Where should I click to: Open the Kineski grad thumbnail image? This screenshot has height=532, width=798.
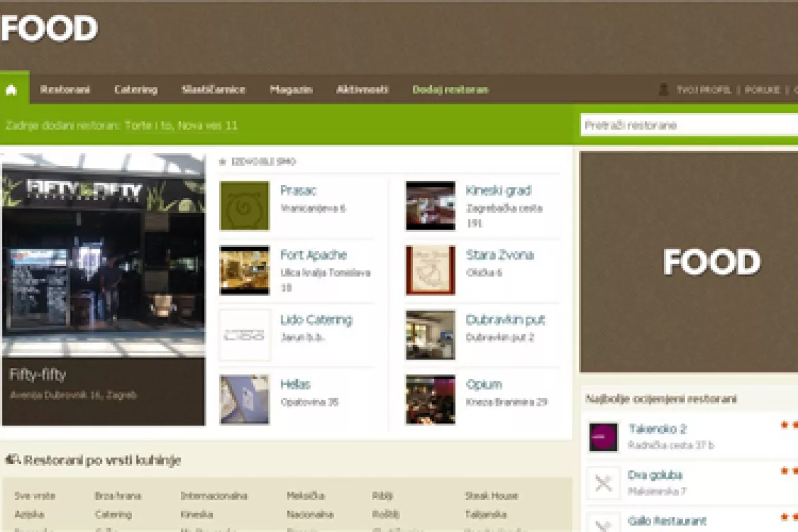point(431,206)
